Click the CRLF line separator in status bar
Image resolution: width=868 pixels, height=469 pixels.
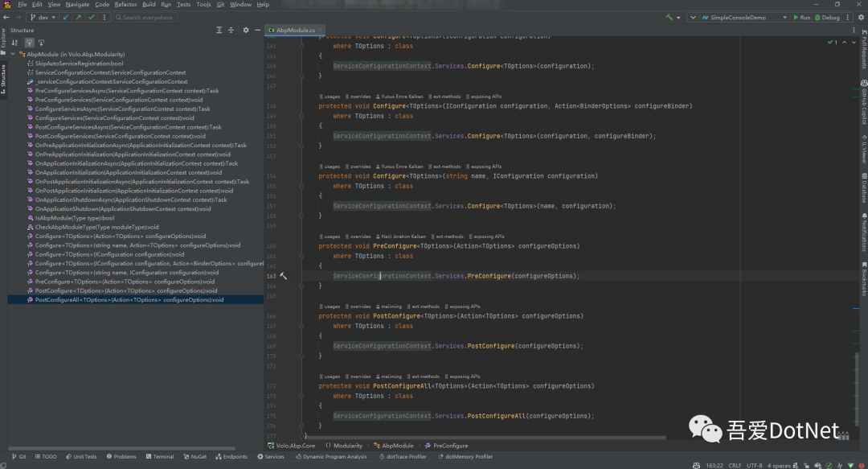coord(735,466)
